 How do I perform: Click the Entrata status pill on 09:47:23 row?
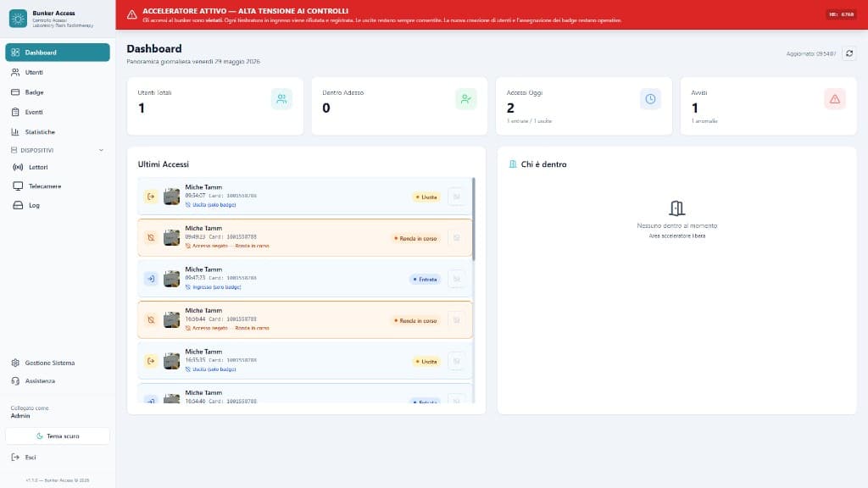coord(426,280)
